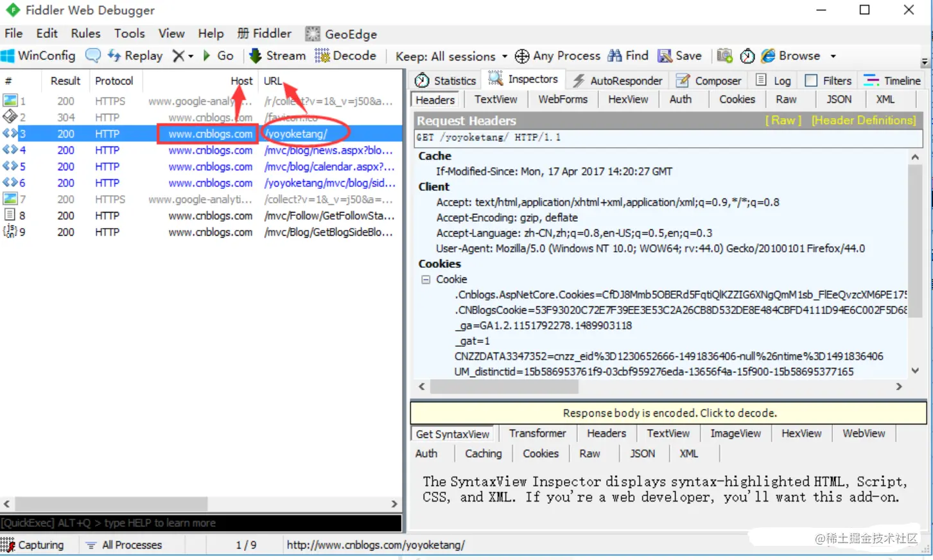Select session 8 GetFollowStatus document icon
Viewport: 933px width, 560px height.
click(x=10, y=215)
